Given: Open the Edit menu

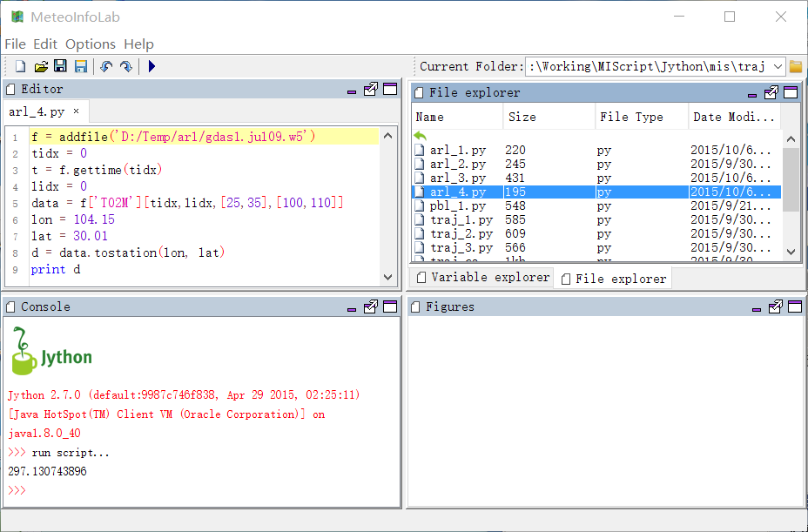Looking at the screenshot, I should (x=45, y=44).
